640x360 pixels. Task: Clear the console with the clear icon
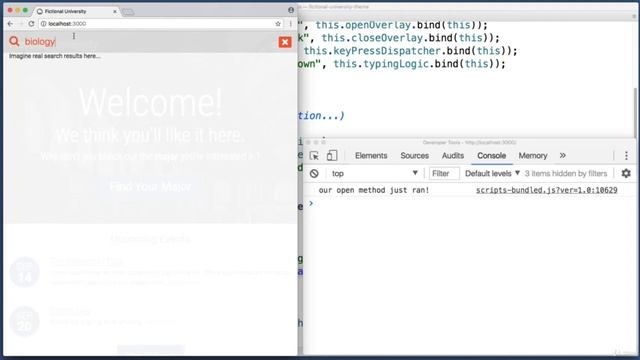[314, 173]
